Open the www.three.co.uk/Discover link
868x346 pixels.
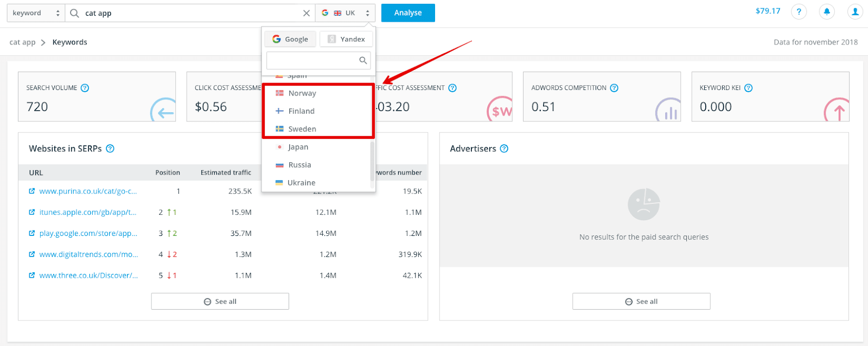click(x=89, y=275)
